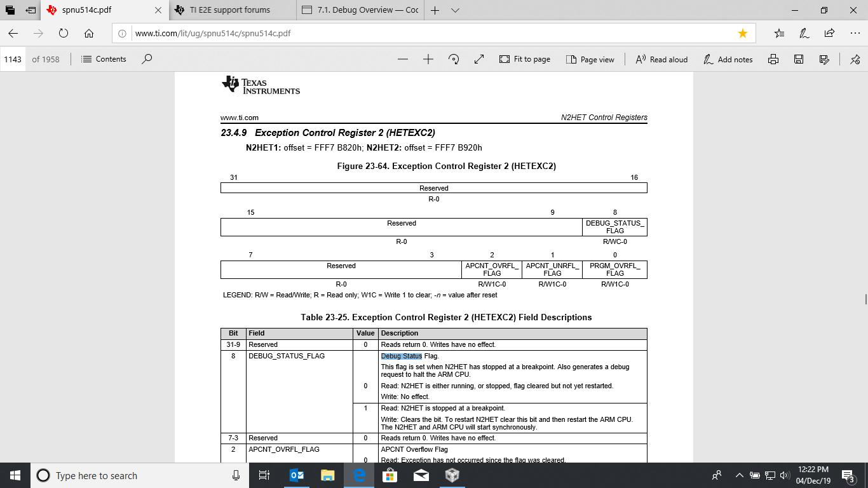Share this page
868x488 pixels.
coord(829,33)
